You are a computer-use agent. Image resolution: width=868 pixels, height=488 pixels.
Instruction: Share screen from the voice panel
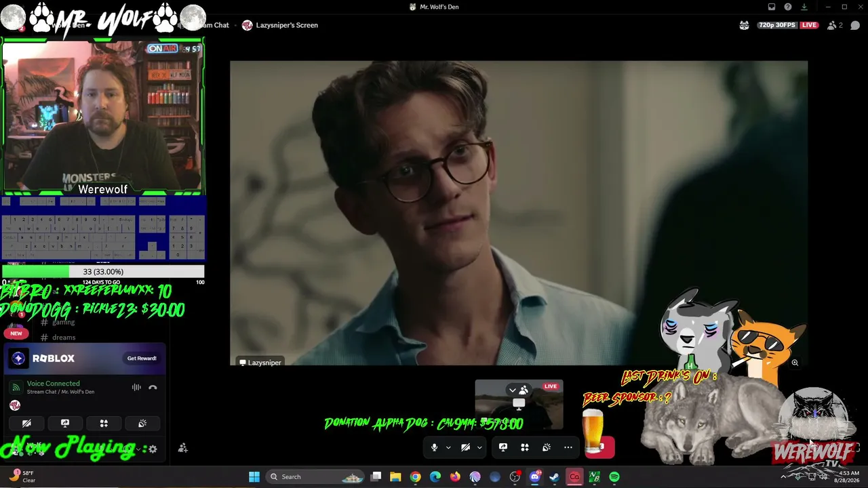[x=65, y=424]
